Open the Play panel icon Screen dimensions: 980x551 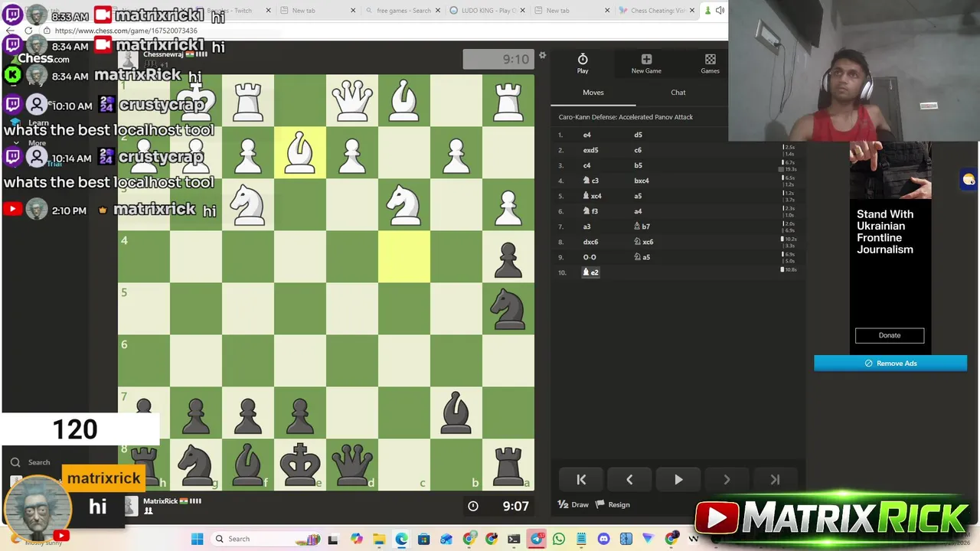click(583, 64)
